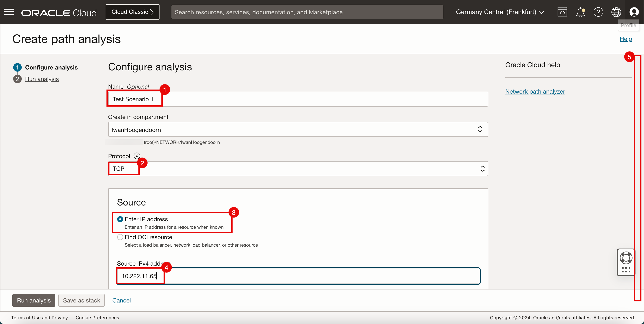Viewport: 644px width, 324px height.
Task: Open the Cloud Shell developer tools icon
Action: point(562,12)
